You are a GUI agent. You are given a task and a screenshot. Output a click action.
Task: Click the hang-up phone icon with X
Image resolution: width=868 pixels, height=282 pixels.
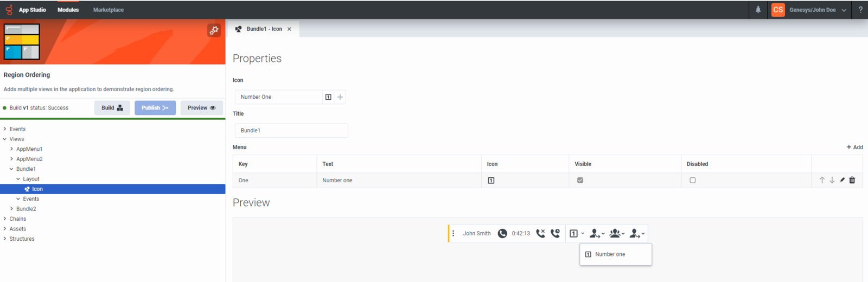[540, 233]
